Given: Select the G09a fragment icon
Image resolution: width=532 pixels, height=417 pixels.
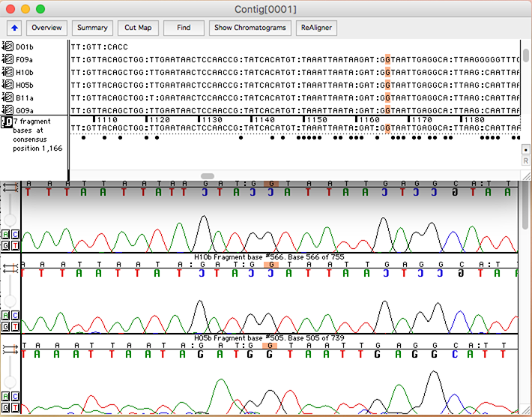Looking at the screenshot, I should coord(7,110).
